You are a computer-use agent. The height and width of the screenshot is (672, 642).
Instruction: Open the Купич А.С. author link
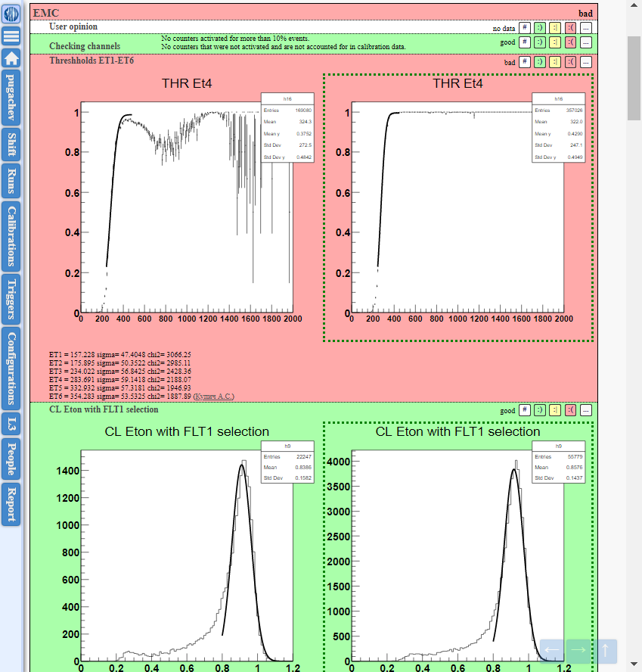(x=214, y=396)
